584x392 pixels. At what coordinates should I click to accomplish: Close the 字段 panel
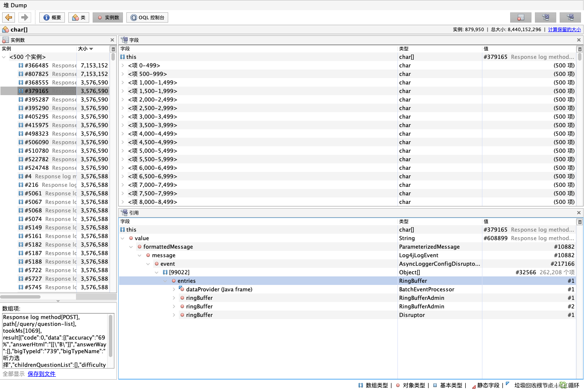(579, 40)
